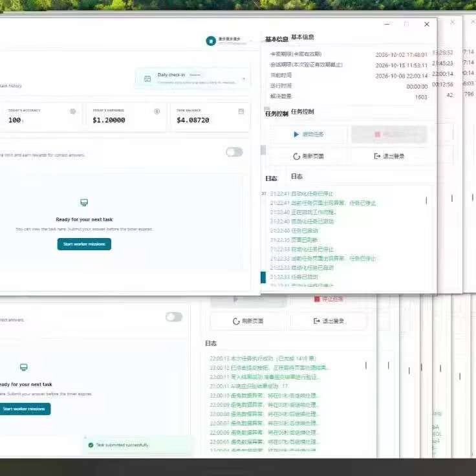
Task: Click the lower window log scrollbar
Action: 366,365
